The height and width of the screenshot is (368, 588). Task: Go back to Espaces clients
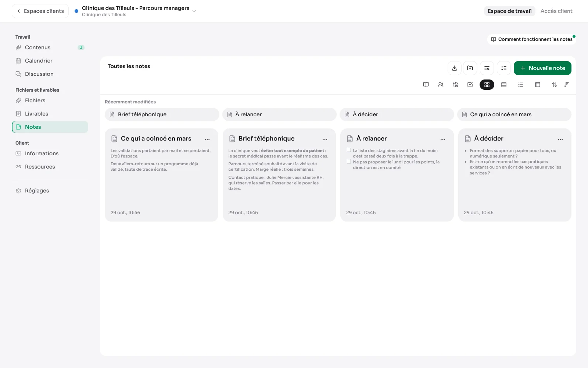pyautogui.click(x=40, y=11)
